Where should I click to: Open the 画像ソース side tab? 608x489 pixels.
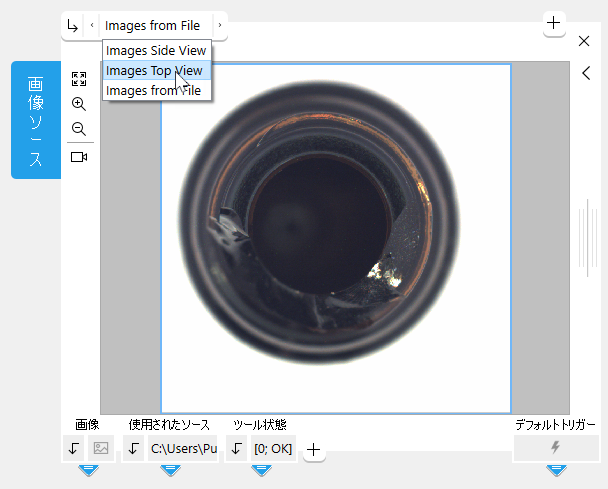click(x=36, y=120)
